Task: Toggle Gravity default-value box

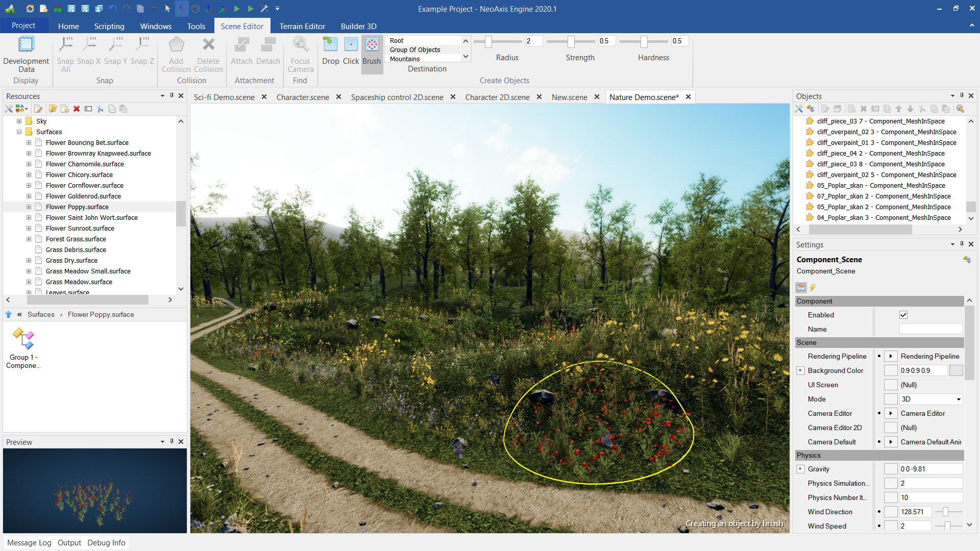Action: pyautogui.click(x=891, y=469)
